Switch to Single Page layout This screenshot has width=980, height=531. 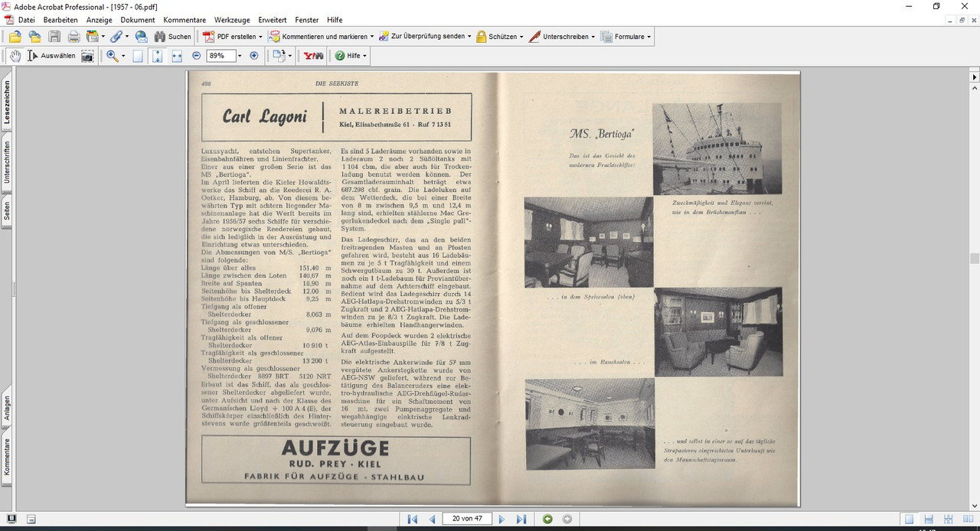tap(909, 519)
